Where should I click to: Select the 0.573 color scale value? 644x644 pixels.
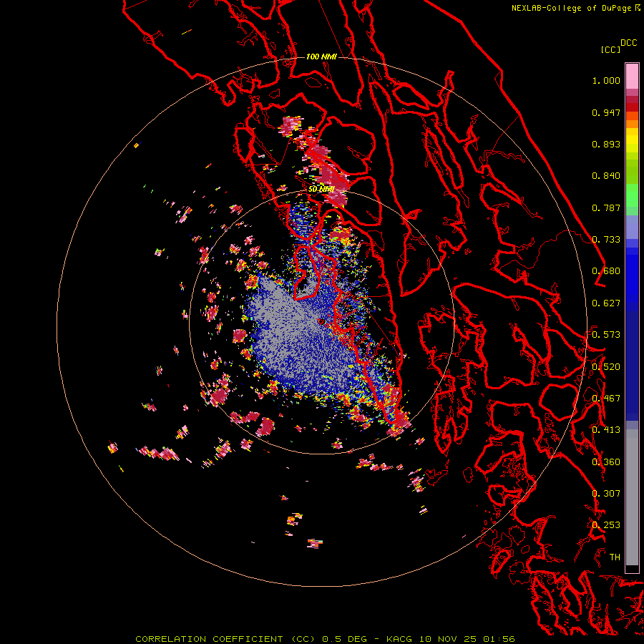(x=606, y=335)
